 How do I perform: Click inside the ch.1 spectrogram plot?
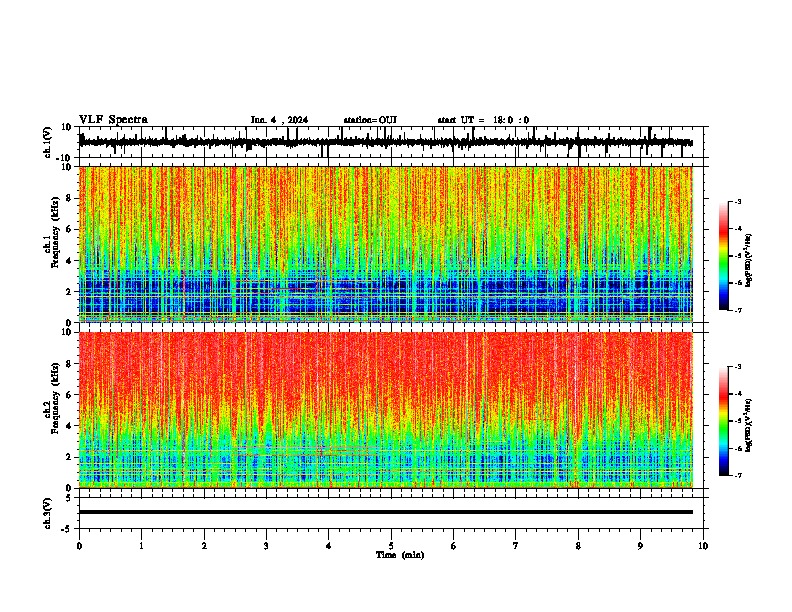tap(386, 244)
